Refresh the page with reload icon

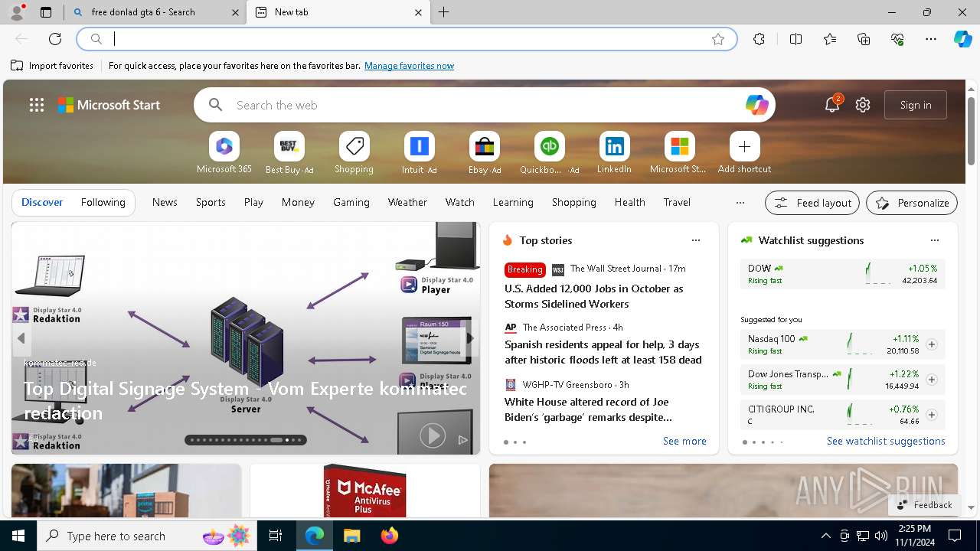click(x=55, y=39)
